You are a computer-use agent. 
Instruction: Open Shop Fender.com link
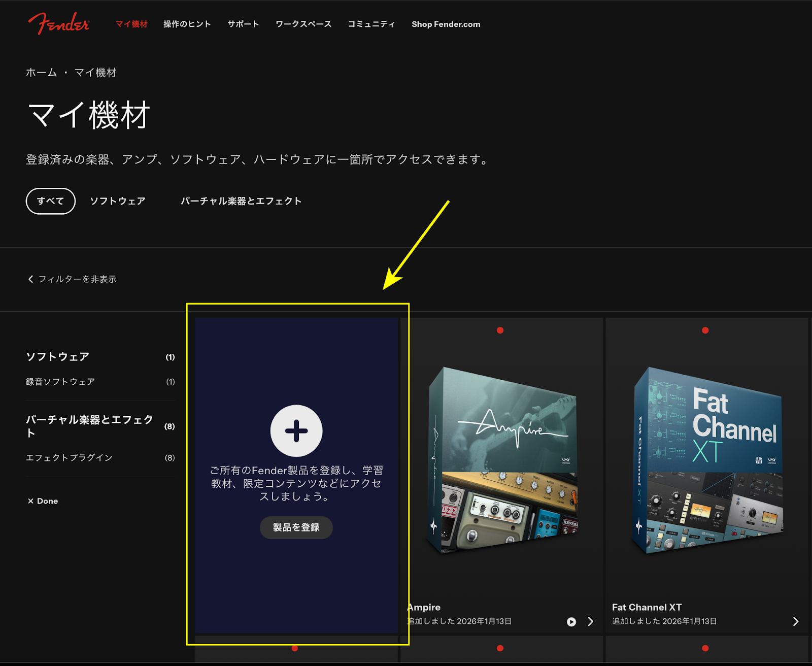point(446,24)
